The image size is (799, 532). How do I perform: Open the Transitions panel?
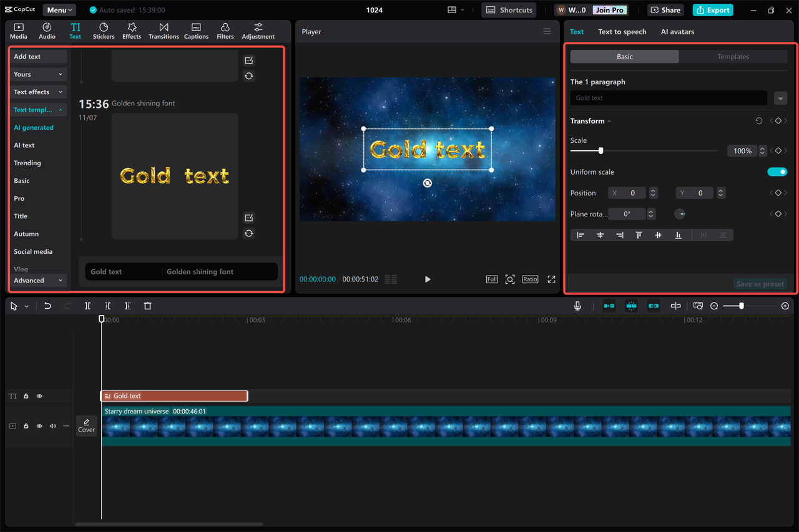click(x=164, y=30)
